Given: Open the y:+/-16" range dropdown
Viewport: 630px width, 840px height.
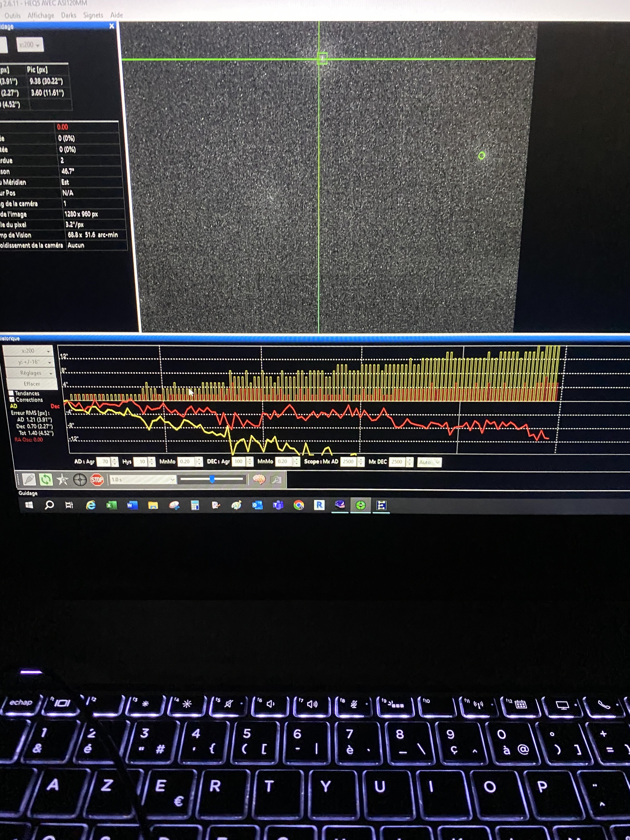Looking at the screenshot, I should click(29, 362).
